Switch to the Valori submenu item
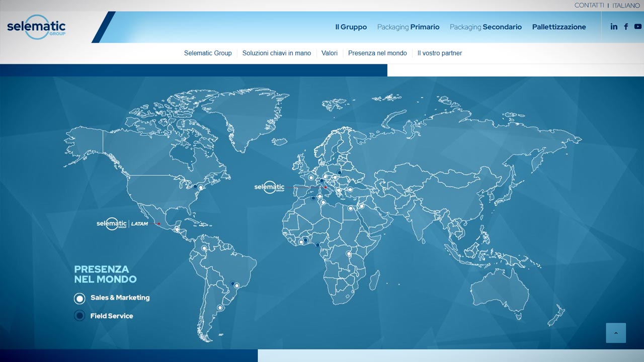The height and width of the screenshot is (362, 644). pyautogui.click(x=330, y=53)
